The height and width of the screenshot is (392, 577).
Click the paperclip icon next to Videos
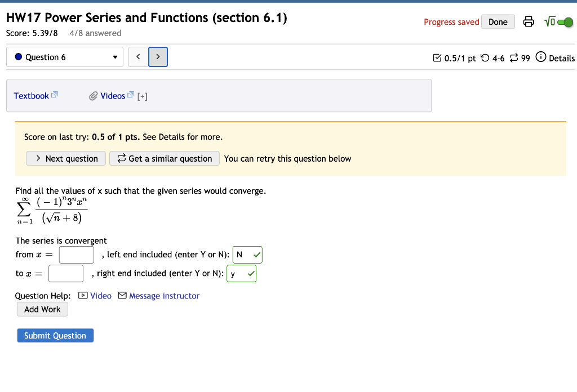click(94, 96)
